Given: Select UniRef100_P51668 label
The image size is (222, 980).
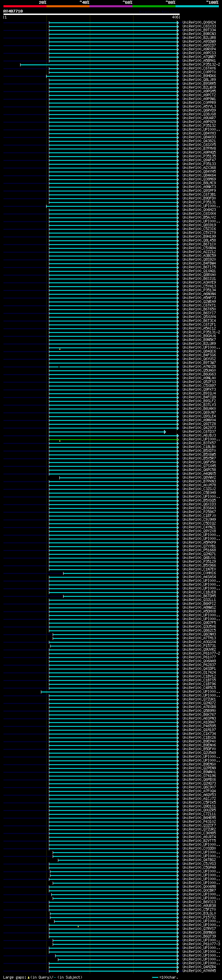Looking at the screenshot, I should pyautogui.click(x=199, y=550).
